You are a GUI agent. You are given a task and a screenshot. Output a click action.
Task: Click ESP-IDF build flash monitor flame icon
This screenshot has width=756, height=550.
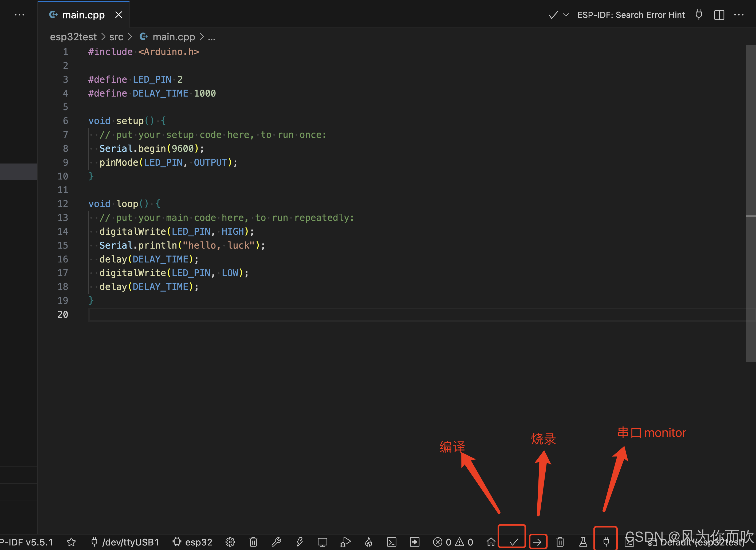pos(369,542)
